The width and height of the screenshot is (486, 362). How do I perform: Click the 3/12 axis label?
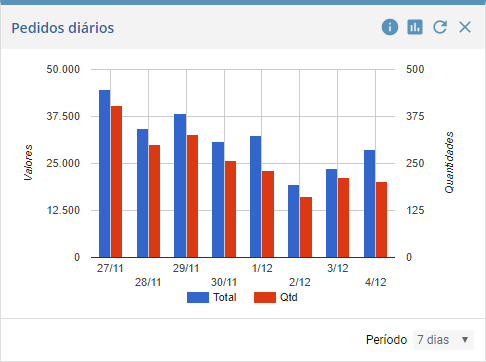tap(338, 268)
